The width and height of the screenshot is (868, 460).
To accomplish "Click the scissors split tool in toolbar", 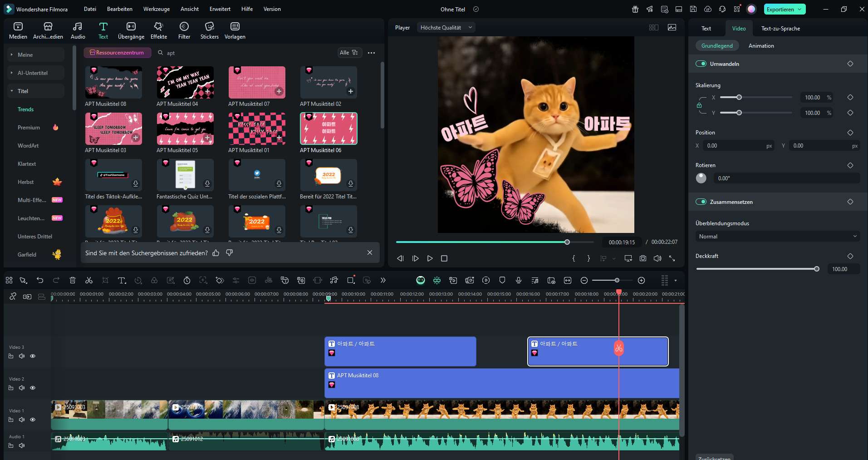I will click(x=89, y=280).
